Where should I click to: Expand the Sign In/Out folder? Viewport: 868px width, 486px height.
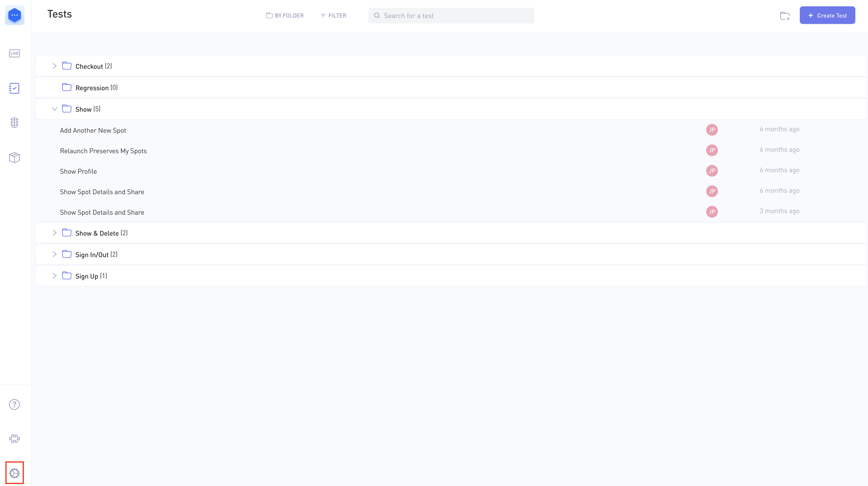pyautogui.click(x=54, y=255)
